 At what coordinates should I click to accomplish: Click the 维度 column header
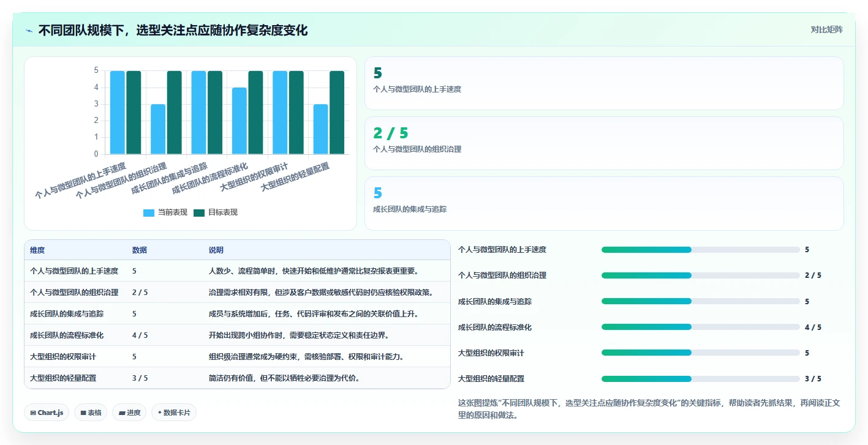pyautogui.click(x=37, y=250)
